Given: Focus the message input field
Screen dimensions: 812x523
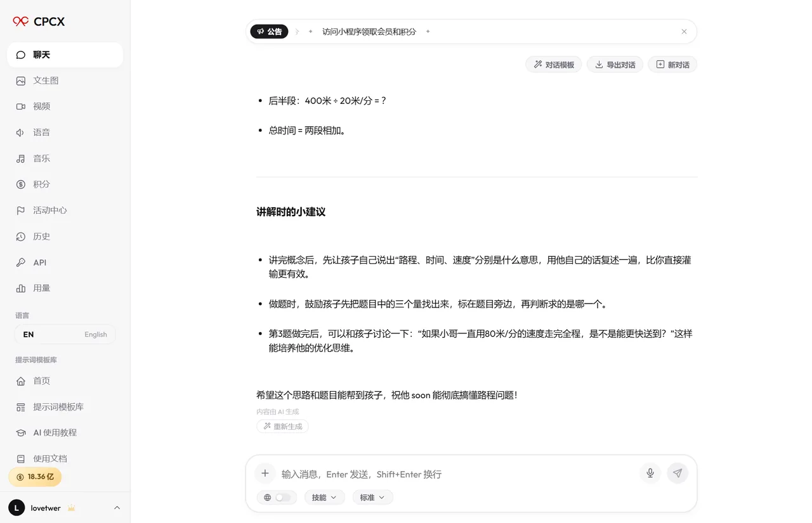Looking at the screenshot, I should click(457, 474).
